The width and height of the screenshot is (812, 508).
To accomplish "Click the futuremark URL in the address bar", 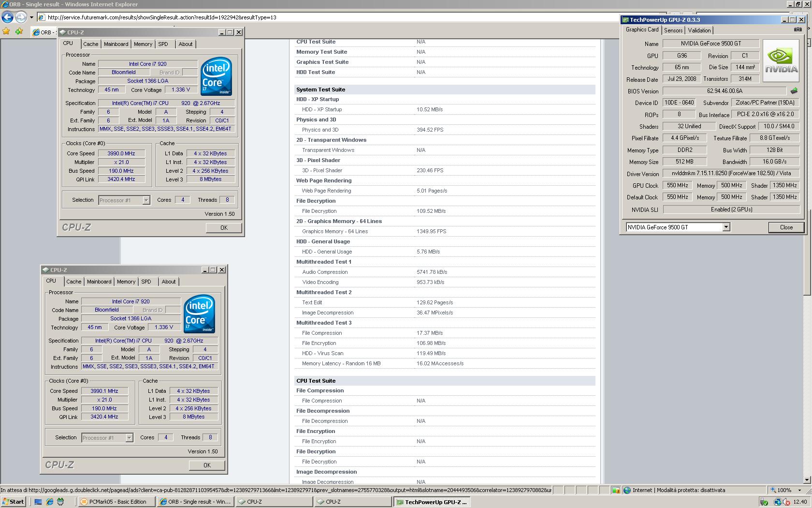I will click(162, 17).
